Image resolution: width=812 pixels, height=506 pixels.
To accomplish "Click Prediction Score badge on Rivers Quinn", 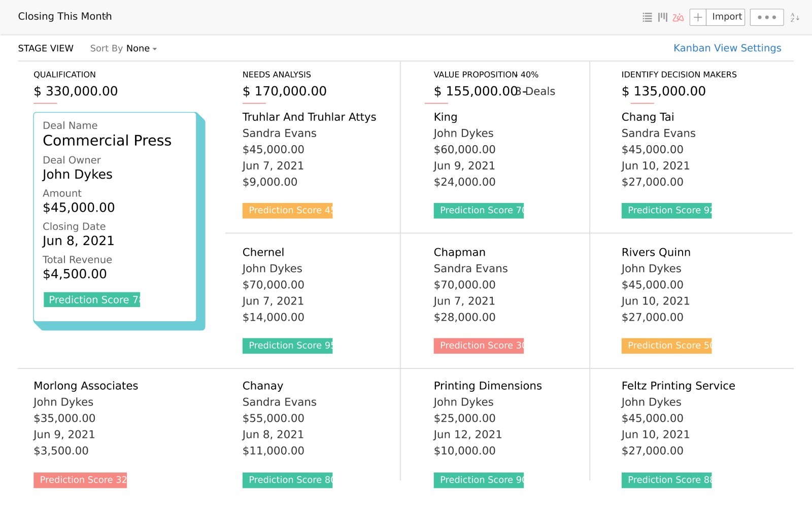I will point(666,346).
